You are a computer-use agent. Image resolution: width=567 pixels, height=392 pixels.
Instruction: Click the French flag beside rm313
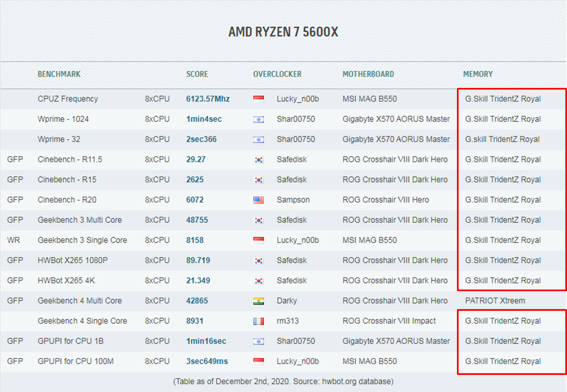258,322
